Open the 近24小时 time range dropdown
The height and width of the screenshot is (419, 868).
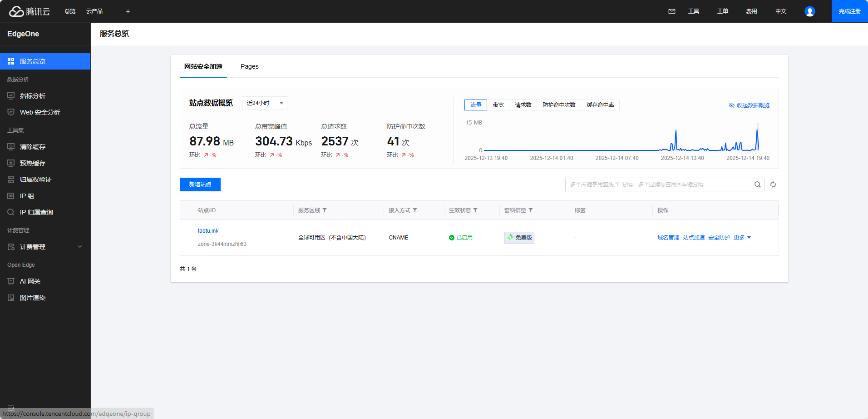tap(264, 103)
